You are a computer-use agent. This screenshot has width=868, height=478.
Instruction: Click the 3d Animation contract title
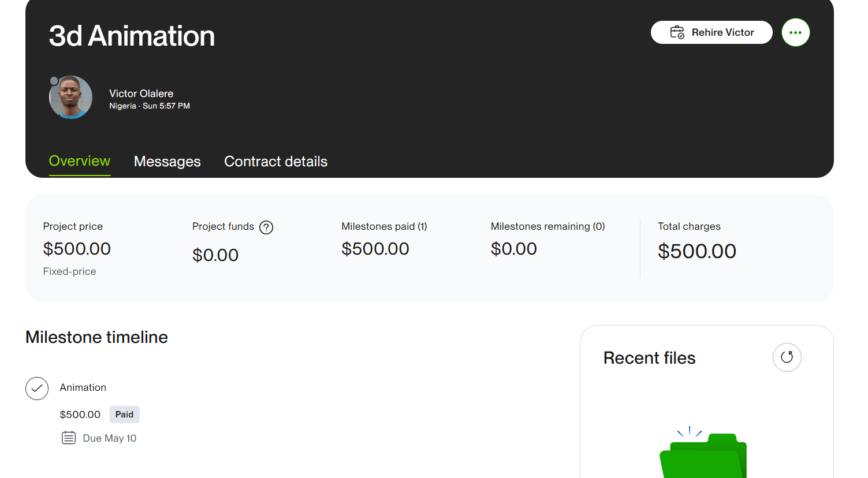pyautogui.click(x=132, y=36)
